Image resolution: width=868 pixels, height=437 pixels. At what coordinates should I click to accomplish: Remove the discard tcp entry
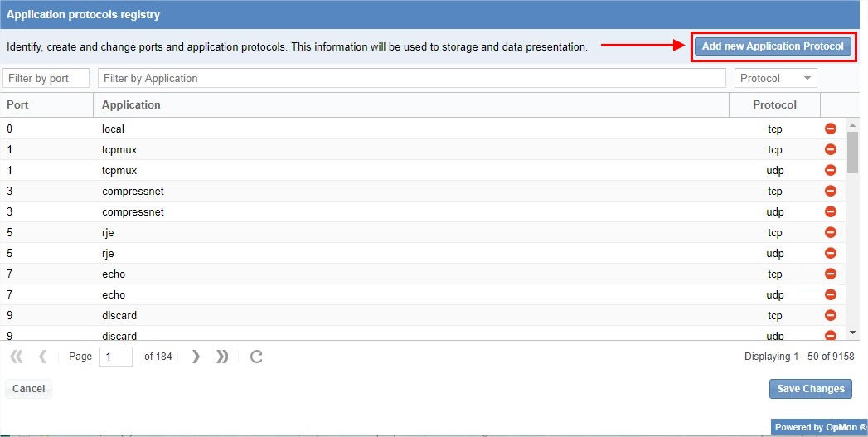coord(830,315)
